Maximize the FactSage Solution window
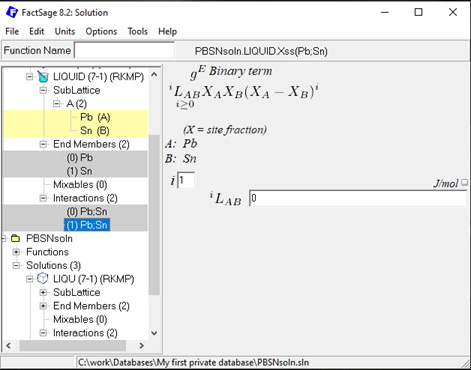Viewport: 471px width, 370px height. [418, 12]
